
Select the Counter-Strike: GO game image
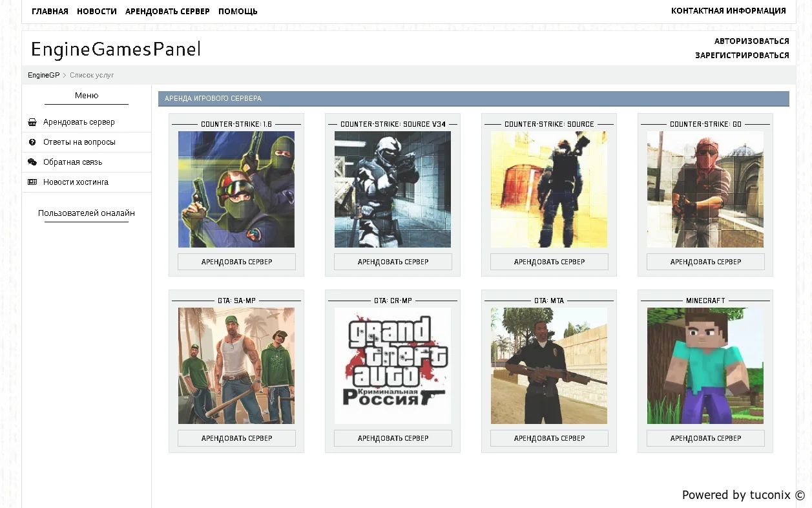705,189
